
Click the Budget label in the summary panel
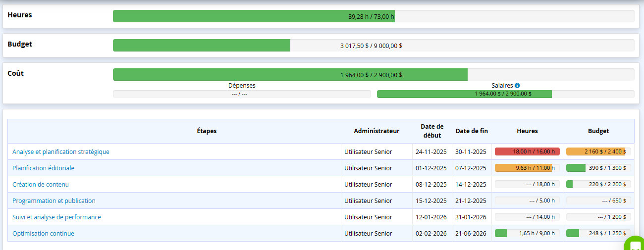click(20, 44)
